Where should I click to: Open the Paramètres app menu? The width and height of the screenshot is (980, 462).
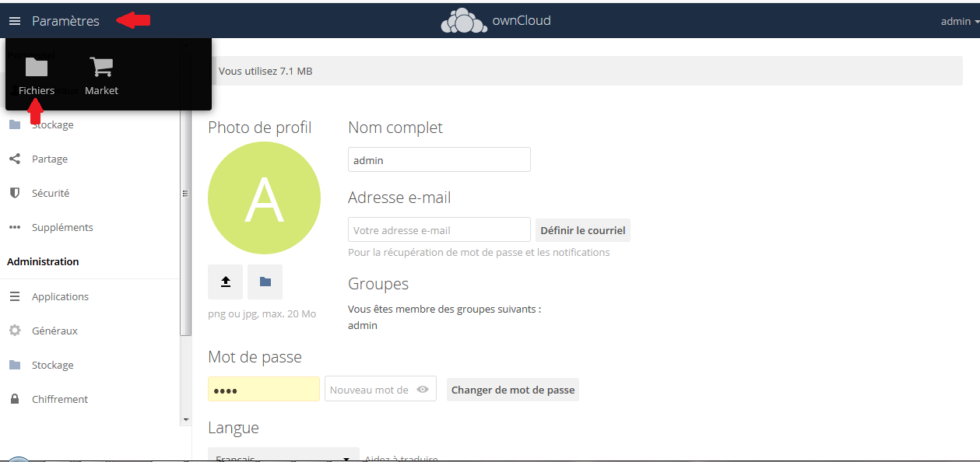tap(65, 21)
